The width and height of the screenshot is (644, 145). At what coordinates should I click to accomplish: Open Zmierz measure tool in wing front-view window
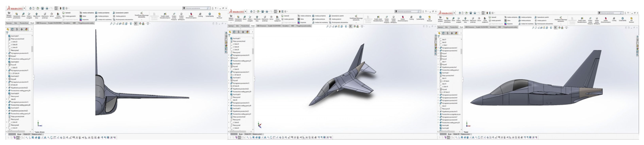(23, 15)
